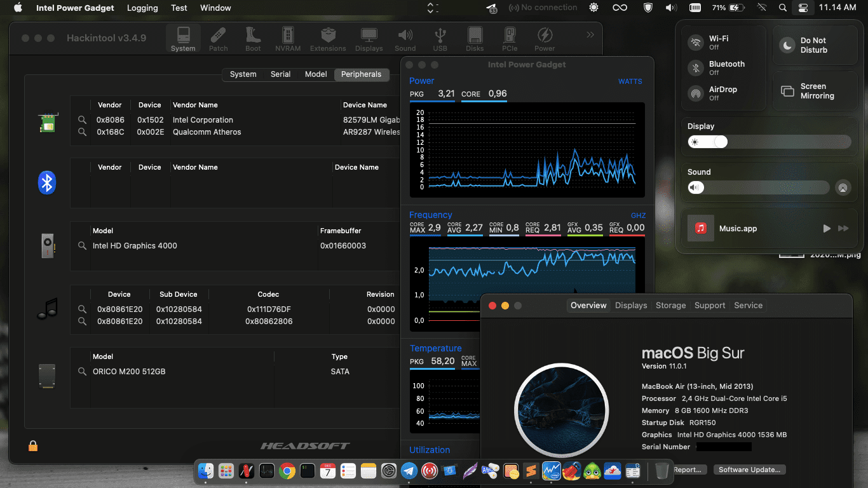Open Google Chrome from the Dock
868x488 pixels.
pos(287,471)
